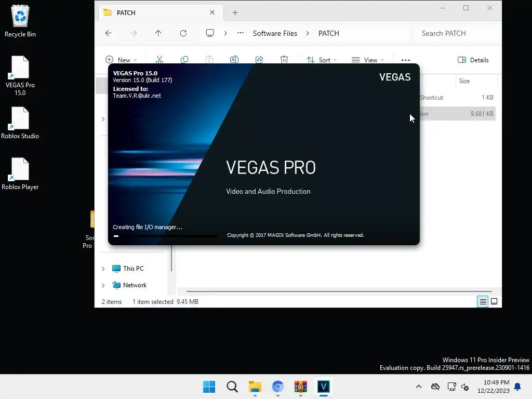Open the notification bell
The height and width of the screenshot is (399, 532).
point(518,387)
